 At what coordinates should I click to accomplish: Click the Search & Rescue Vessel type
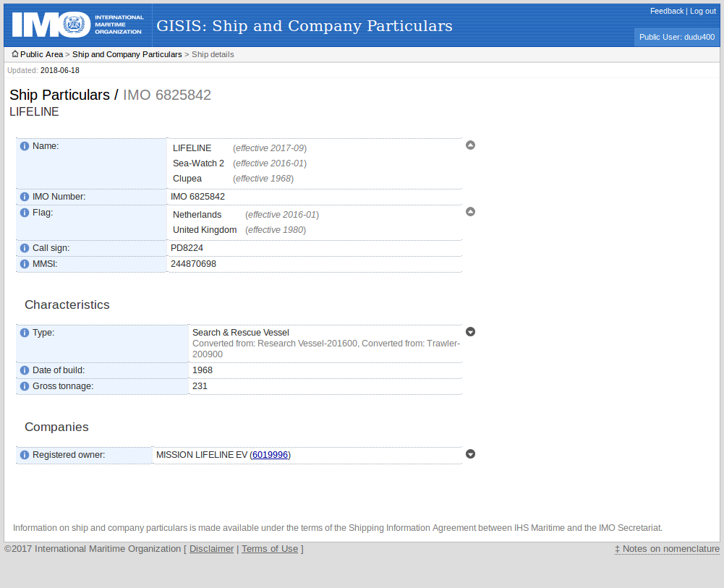[241, 333]
